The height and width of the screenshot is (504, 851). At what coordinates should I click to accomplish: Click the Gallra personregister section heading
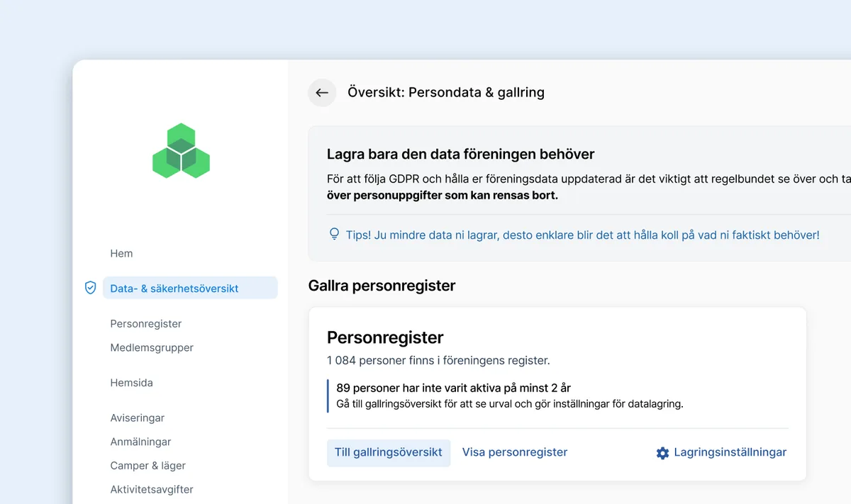coord(382,286)
